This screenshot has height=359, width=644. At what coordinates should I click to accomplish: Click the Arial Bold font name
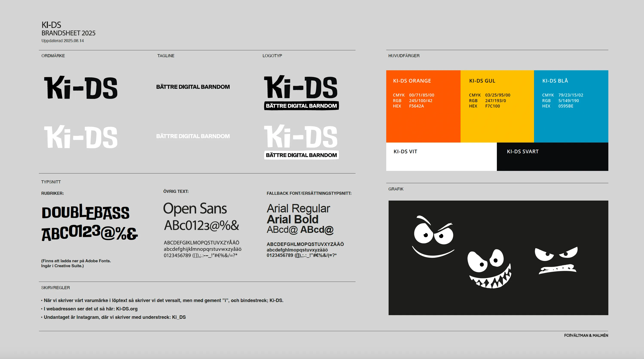(293, 219)
